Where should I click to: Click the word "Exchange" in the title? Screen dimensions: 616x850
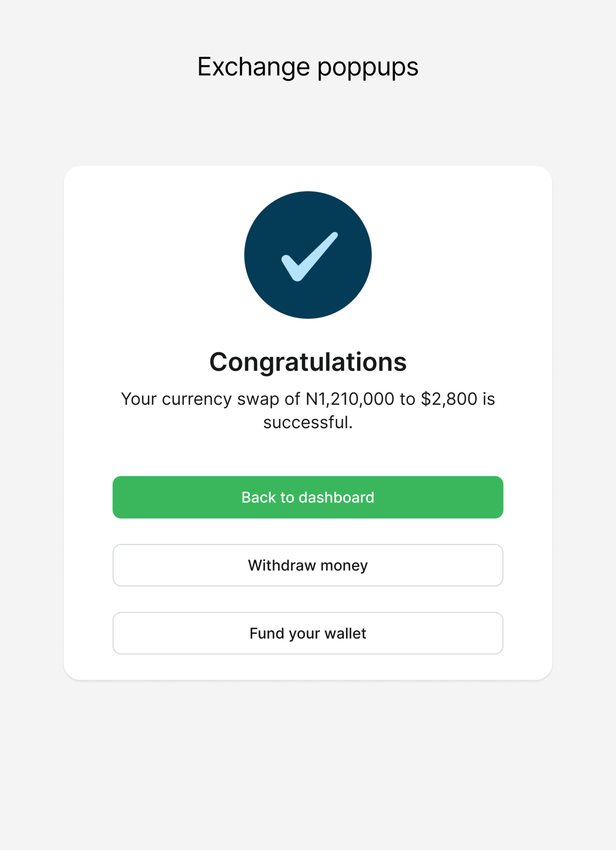click(253, 67)
